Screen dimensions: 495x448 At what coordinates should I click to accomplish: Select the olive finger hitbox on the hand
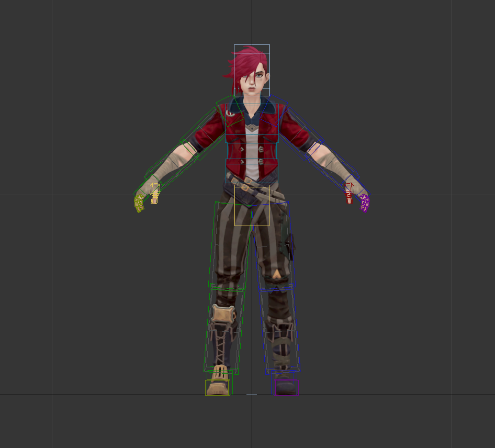tap(139, 203)
